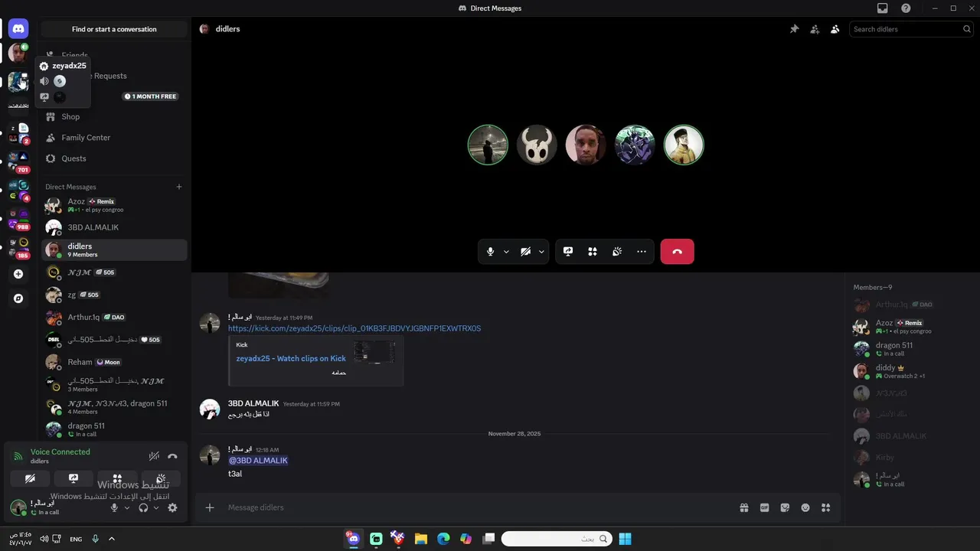Open Discord from Windows taskbar
Image resolution: width=980 pixels, height=551 pixels.
tap(353, 539)
